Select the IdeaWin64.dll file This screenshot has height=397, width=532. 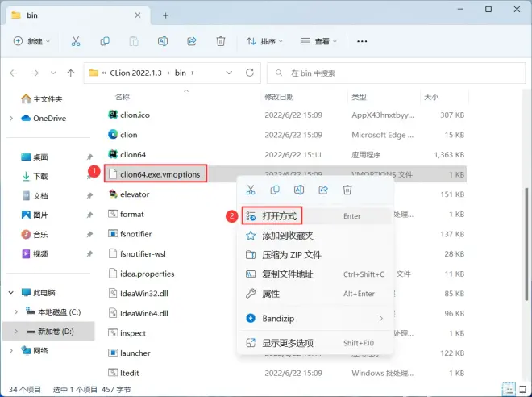pos(144,313)
